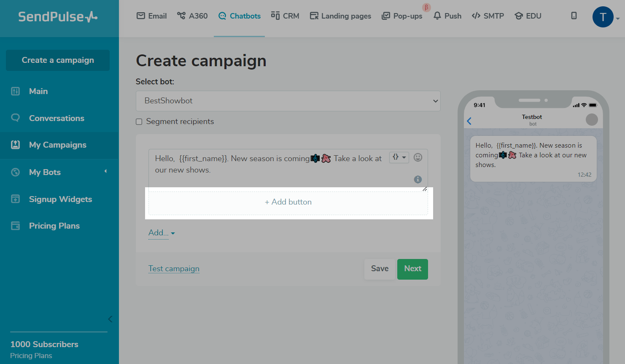Viewport: 625px width, 364px height.
Task: Click the SendPulse logo
Action: click(58, 17)
